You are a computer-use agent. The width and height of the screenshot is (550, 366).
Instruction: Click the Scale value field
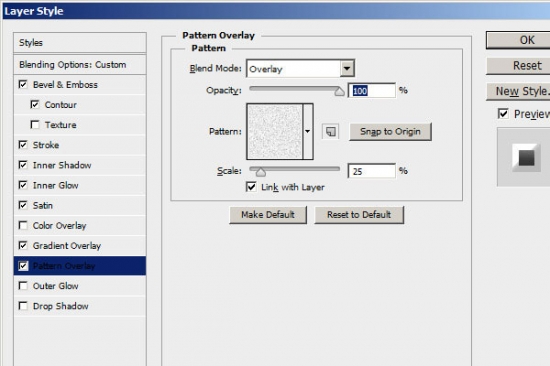pos(372,171)
